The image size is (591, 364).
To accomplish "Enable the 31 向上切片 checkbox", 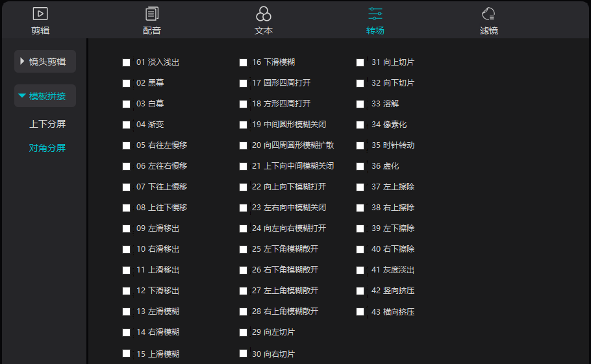I will [360, 62].
